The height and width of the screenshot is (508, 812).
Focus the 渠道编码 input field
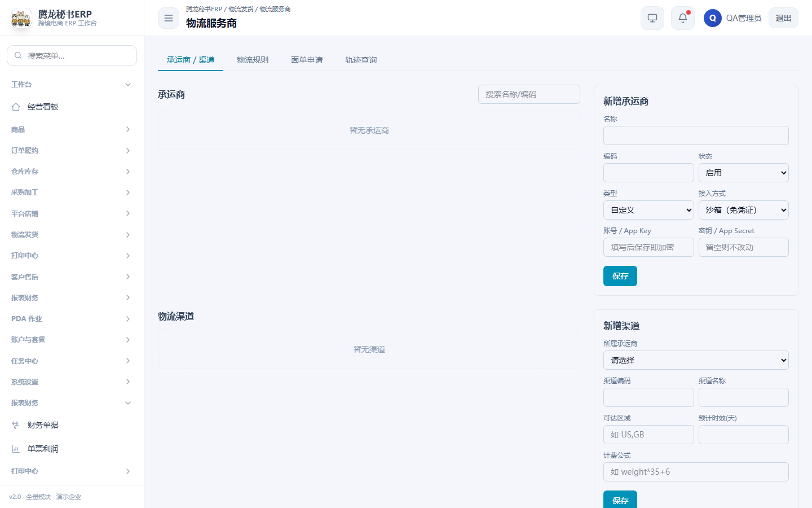point(648,397)
